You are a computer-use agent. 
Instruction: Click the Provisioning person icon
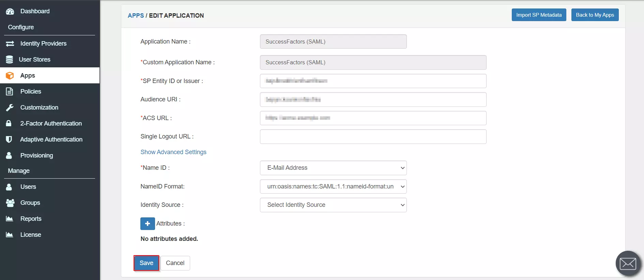(x=9, y=155)
